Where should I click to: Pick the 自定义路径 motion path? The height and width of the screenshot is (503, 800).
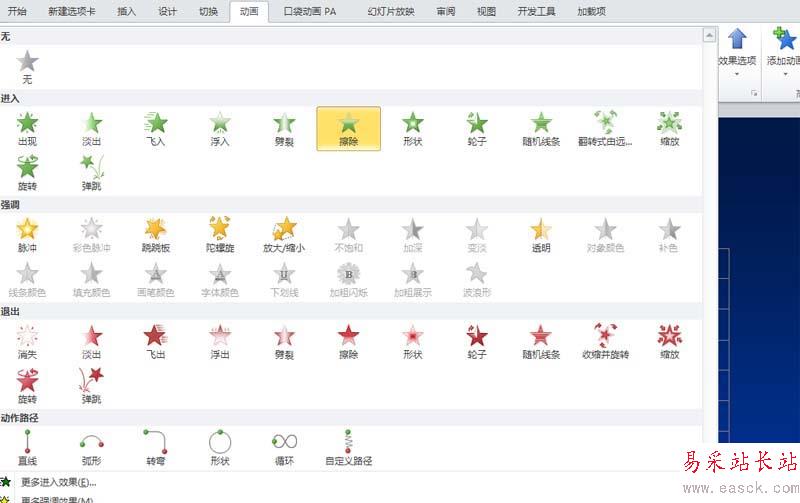348,448
